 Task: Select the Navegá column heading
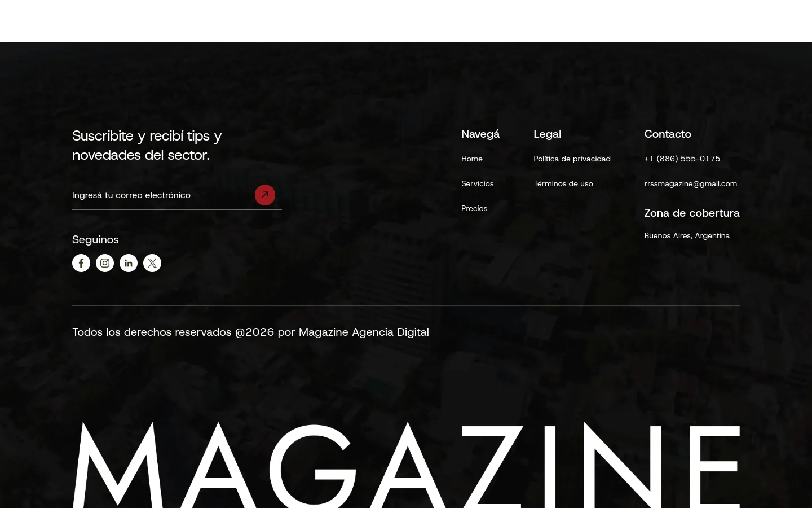[480, 134]
